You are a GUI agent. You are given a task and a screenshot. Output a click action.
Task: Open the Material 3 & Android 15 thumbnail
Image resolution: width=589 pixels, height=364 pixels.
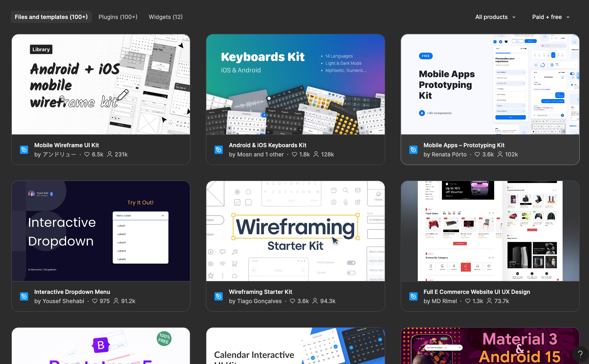point(490,346)
